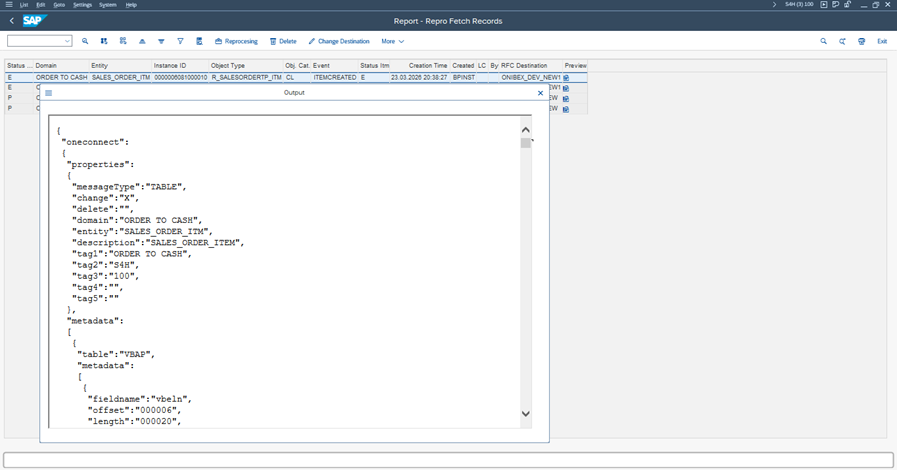The width and height of the screenshot is (897, 470).
Task: Click the Exit button
Action: pyautogui.click(x=882, y=42)
